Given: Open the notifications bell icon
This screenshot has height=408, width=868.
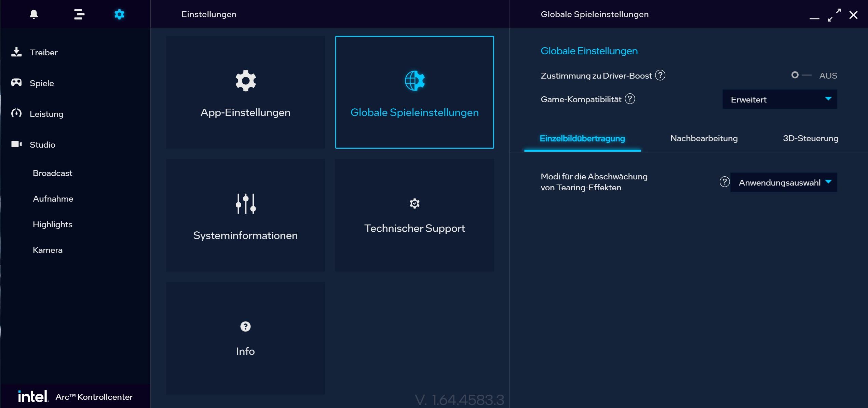Looking at the screenshot, I should point(33,14).
